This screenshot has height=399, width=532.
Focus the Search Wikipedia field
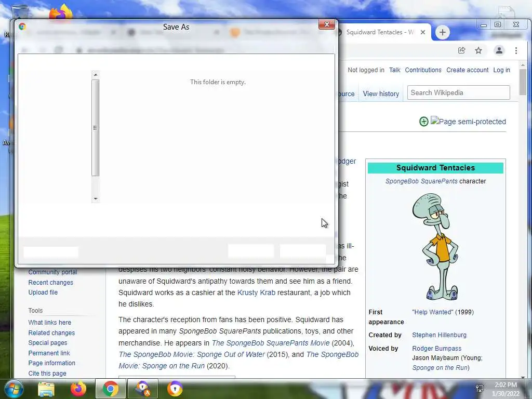tap(458, 92)
